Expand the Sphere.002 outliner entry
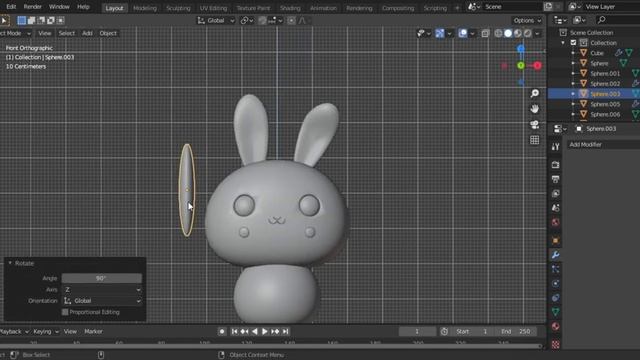Viewport: 640px width, 360px height. [x=573, y=84]
